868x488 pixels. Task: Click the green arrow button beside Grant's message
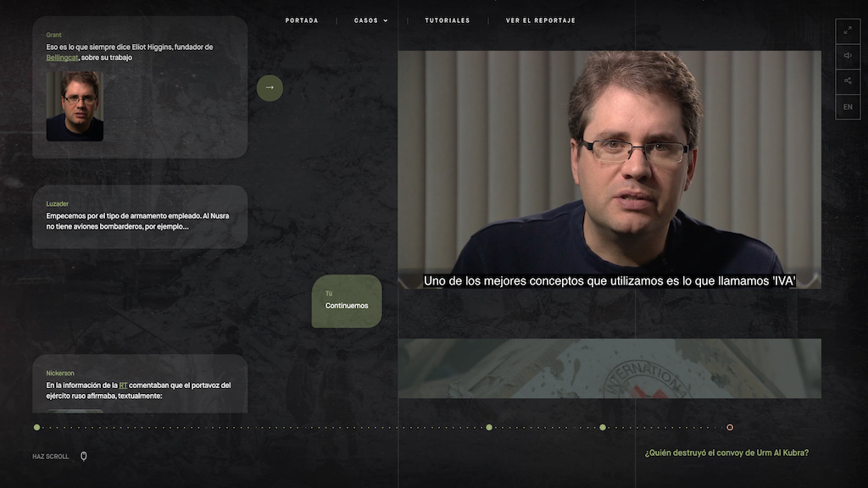270,87
